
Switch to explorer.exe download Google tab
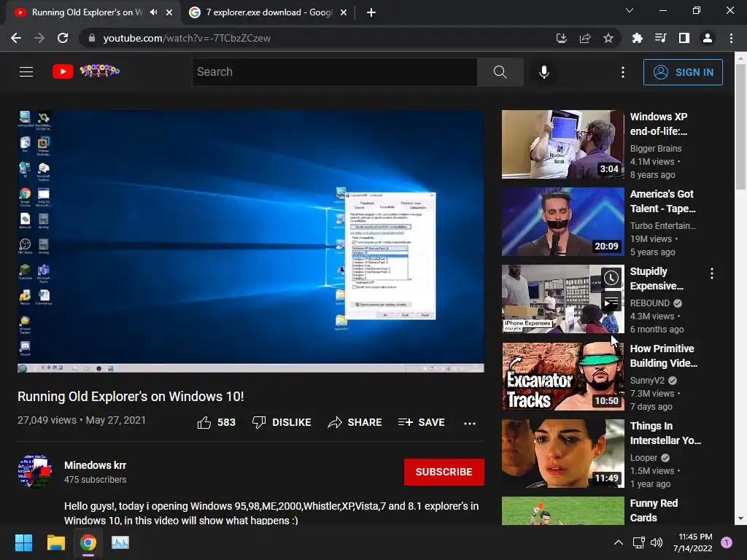(268, 12)
